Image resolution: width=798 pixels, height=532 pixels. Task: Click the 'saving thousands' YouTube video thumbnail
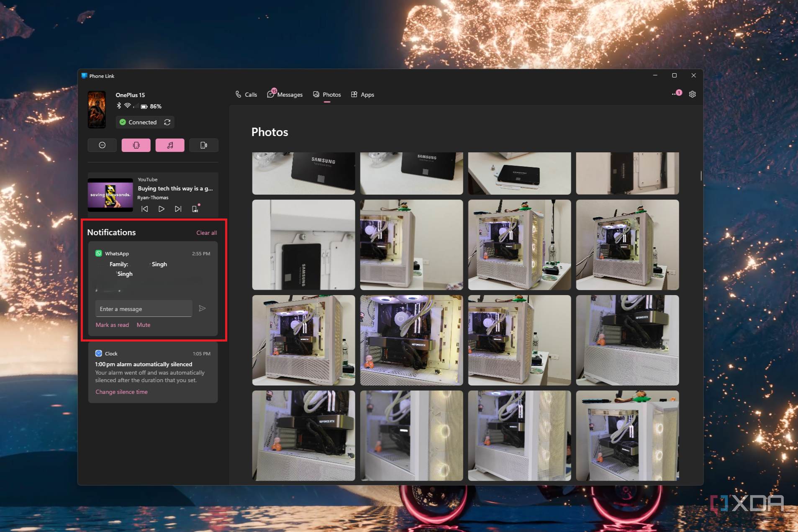[110, 195]
